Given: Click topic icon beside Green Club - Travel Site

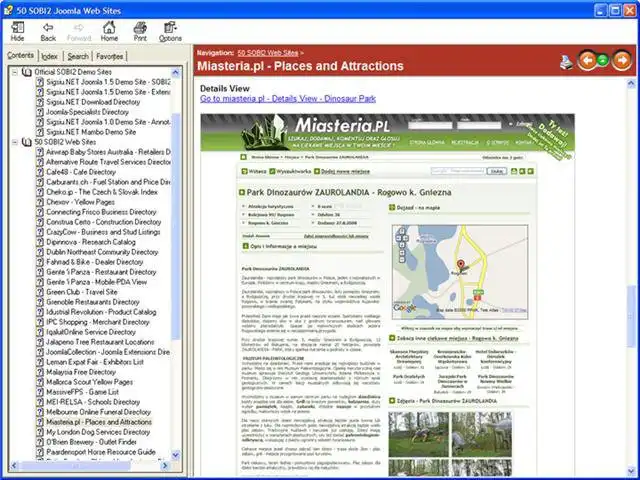Looking at the screenshot, I should 40,292.
